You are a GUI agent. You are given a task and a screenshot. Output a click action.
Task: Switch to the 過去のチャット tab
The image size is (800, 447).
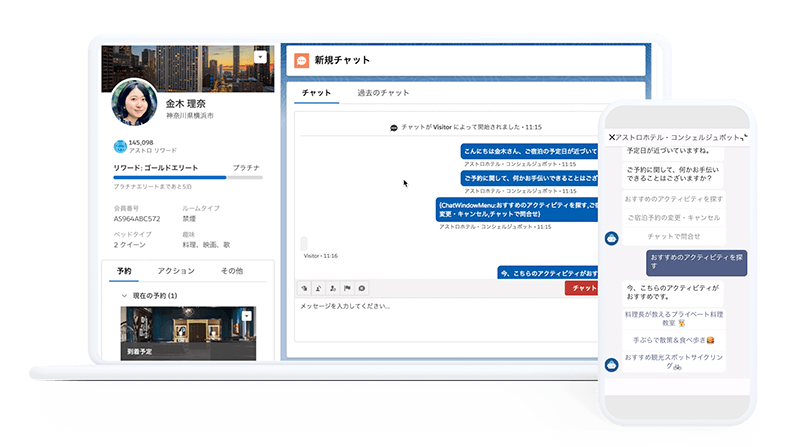coord(383,92)
